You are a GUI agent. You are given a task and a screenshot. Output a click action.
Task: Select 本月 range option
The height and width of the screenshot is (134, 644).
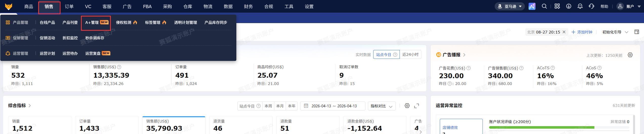pyautogui.click(x=280, y=106)
